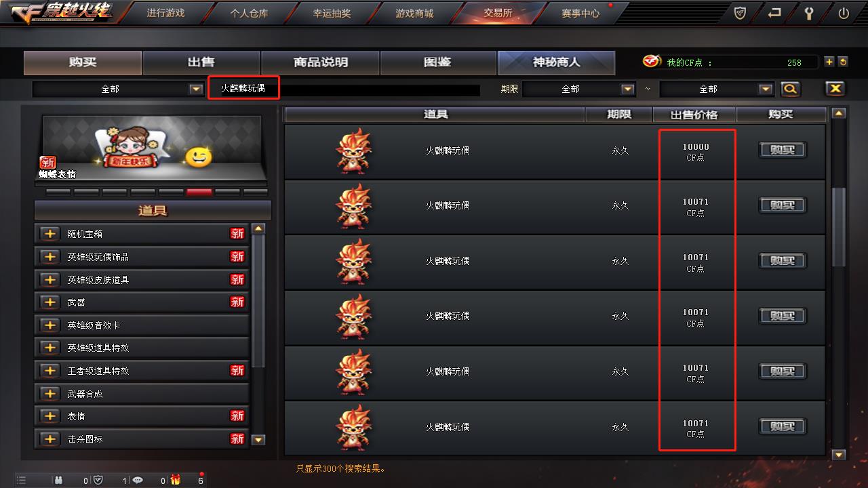
Task: Click the yellow plus next to CF点 balance
Action: click(x=829, y=62)
